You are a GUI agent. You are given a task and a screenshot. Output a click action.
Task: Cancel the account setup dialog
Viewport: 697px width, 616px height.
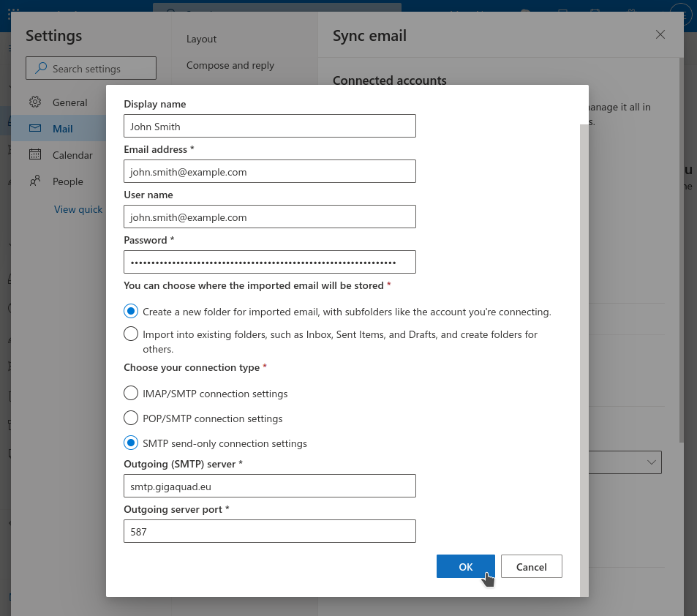(531, 566)
